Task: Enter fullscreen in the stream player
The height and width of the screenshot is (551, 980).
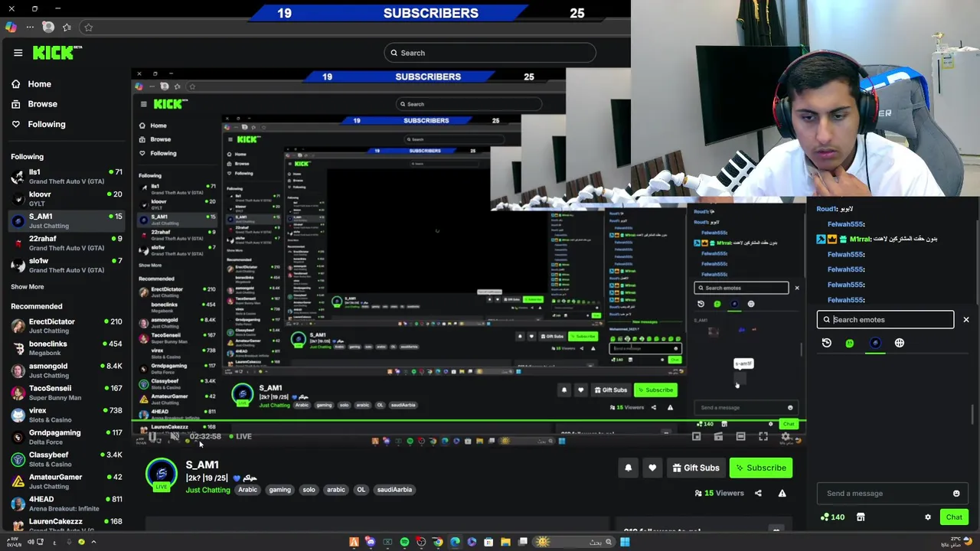Action: 763,436
